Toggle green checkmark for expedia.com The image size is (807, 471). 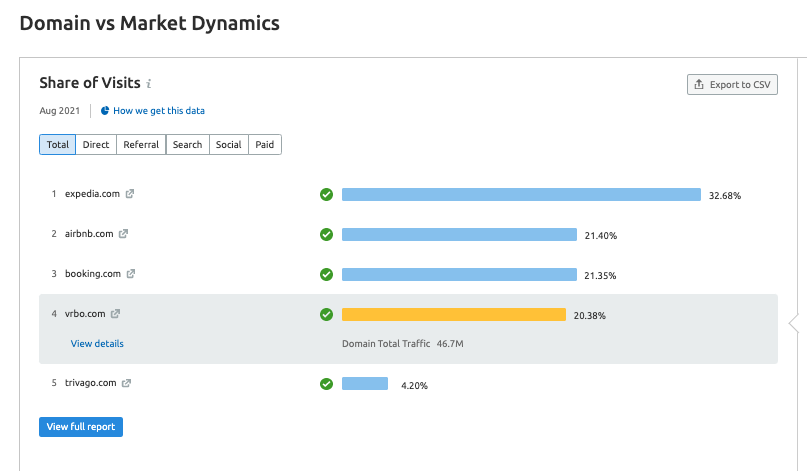point(326,195)
